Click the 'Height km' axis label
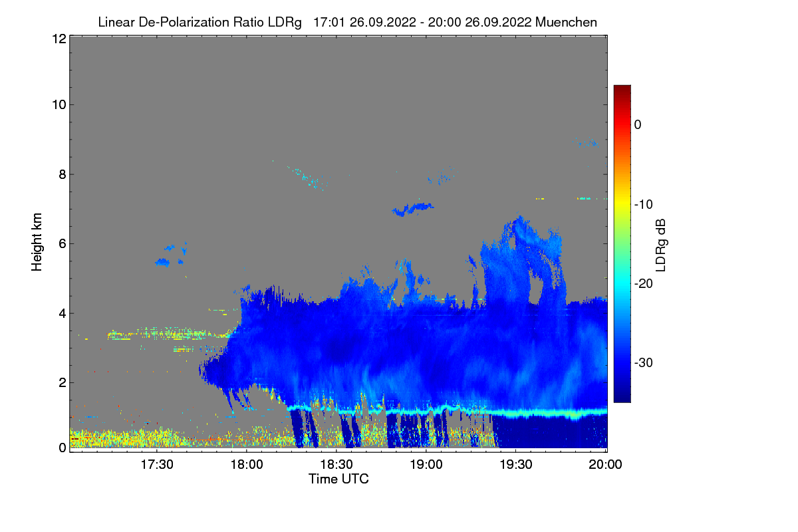This screenshot has height=532, width=798. point(37,243)
